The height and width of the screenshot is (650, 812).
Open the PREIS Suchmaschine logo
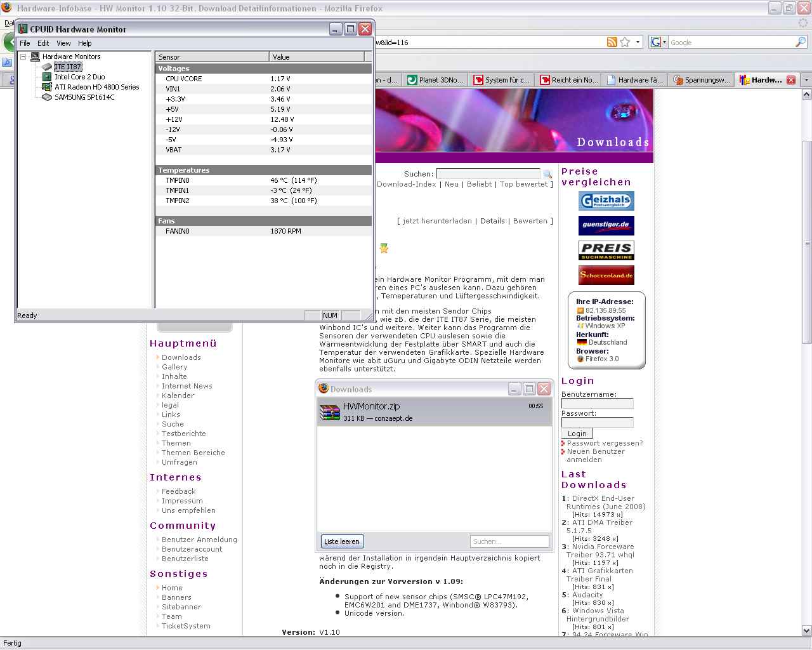pos(606,250)
